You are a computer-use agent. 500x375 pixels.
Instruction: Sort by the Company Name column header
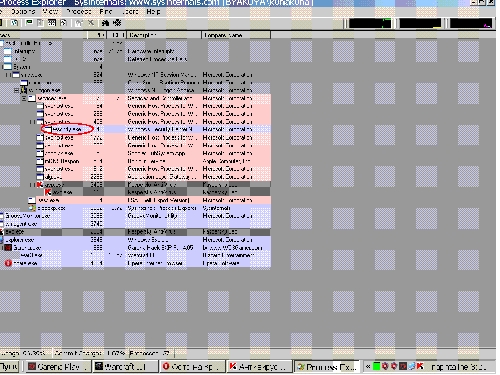(236, 35)
